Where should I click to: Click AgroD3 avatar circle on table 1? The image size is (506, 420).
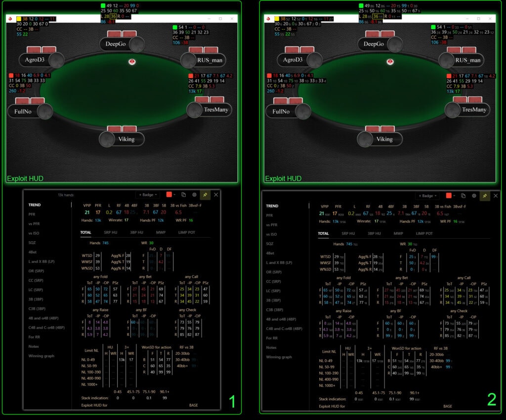pos(56,60)
